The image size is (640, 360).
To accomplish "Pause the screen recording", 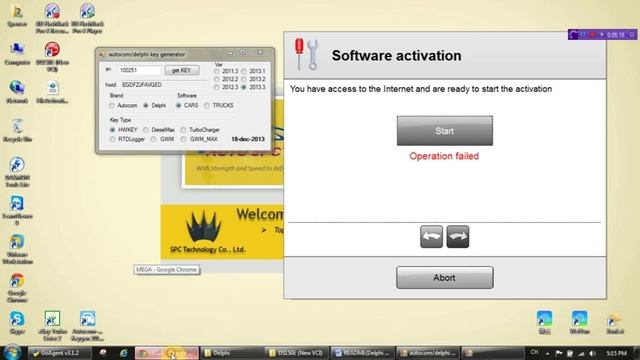I will click(x=583, y=35).
